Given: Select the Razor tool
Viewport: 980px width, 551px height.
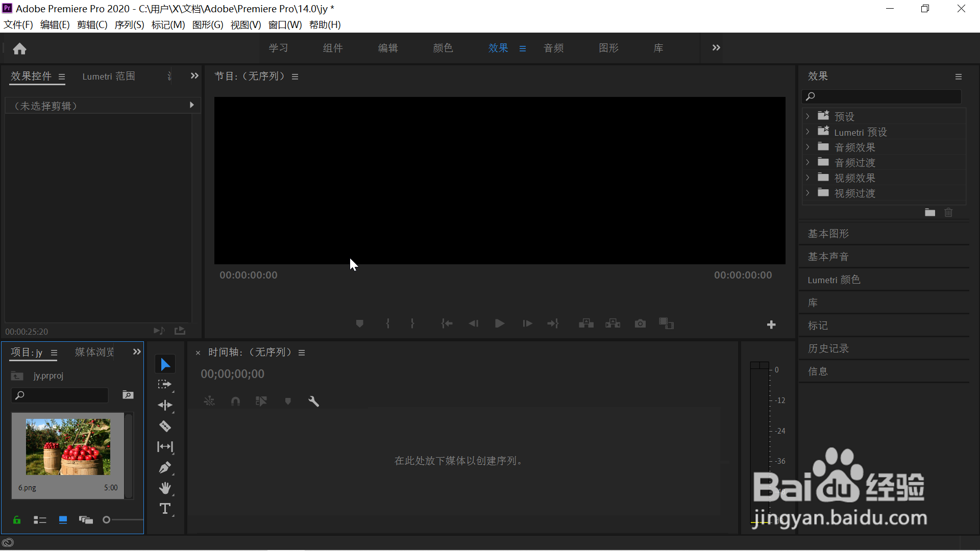Looking at the screenshot, I should pyautogui.click(x=165, y=426).
